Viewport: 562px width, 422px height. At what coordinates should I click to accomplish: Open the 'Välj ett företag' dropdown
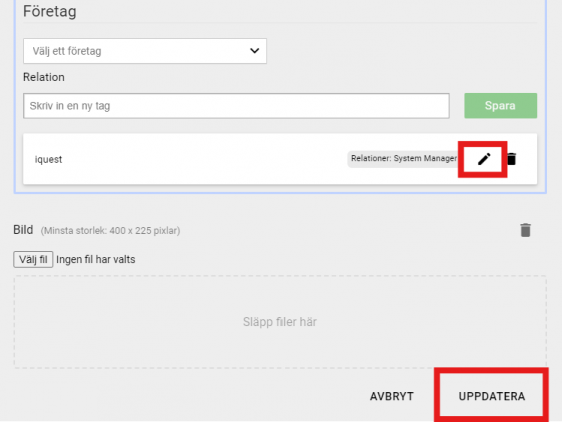[145, 51]
